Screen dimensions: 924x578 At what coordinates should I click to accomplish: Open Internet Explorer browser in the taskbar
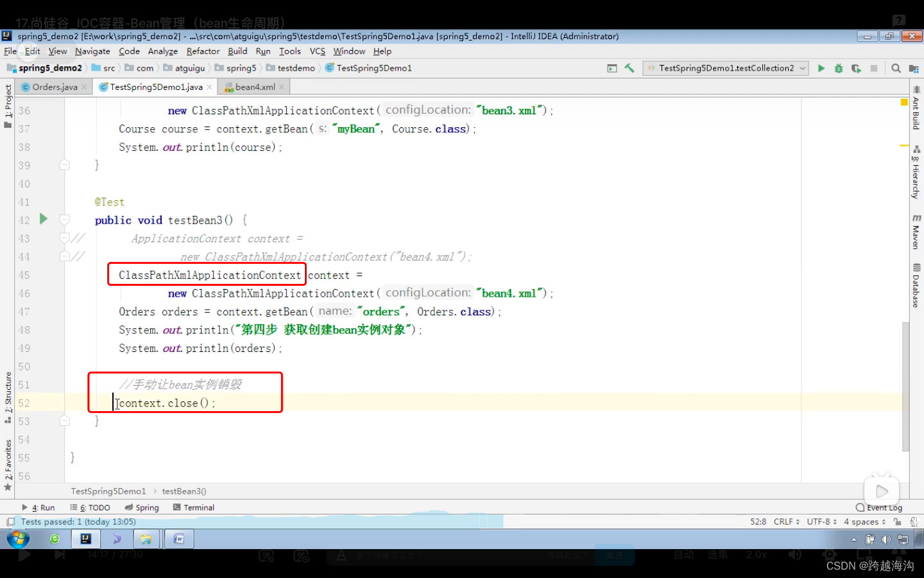pyautogui.click(x=55, y=539)
